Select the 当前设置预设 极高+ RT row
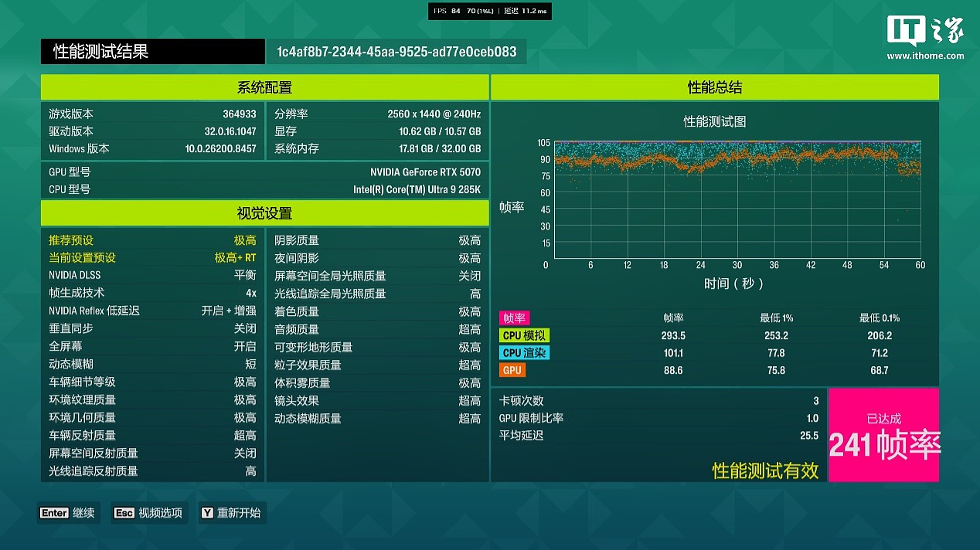 coord(152,258)
